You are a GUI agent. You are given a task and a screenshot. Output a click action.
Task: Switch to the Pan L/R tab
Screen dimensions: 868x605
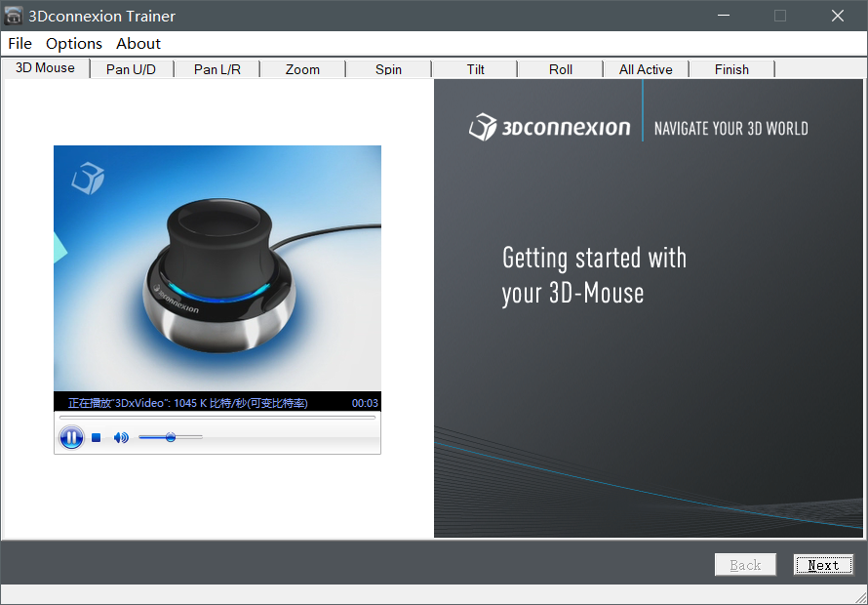[217, 69]
